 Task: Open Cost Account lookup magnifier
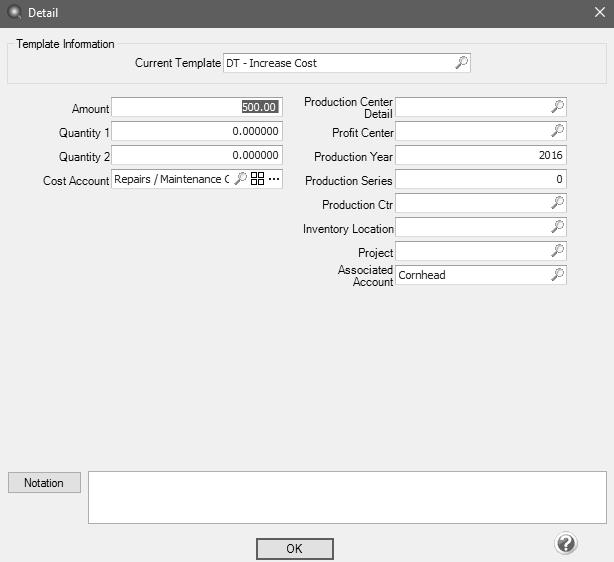(240, 179)
